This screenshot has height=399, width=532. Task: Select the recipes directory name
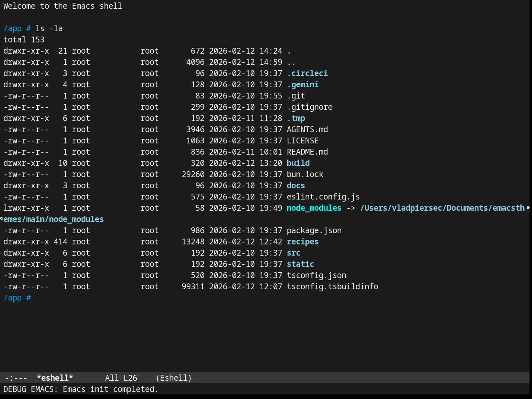tap(303, 241)
